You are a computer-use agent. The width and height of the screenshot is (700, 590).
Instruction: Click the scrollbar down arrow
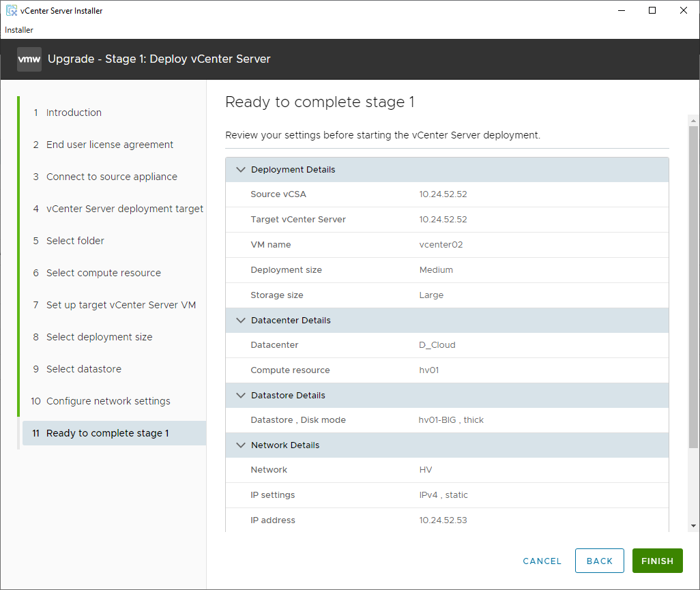tap(693, 526)
